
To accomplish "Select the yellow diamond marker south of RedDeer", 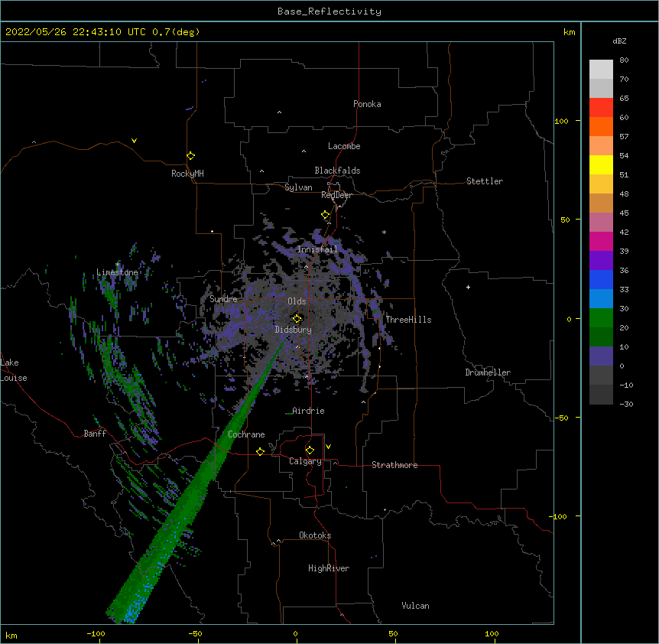I will pyautogui.click(x=326, y=215).
